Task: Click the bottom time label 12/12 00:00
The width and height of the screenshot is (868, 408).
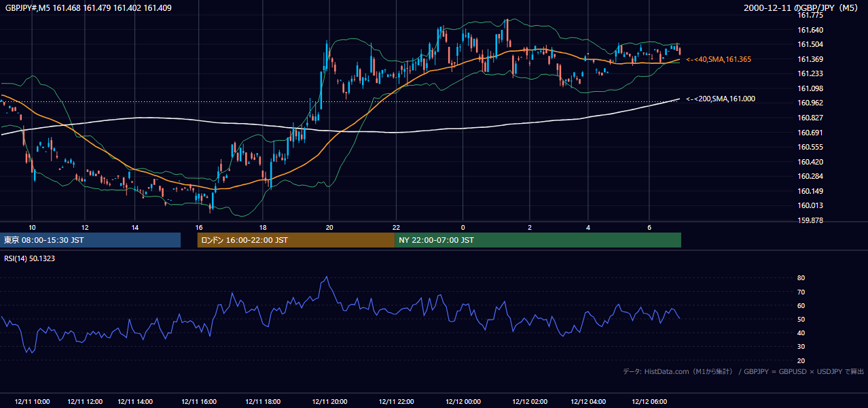Action: coord(463,402)
